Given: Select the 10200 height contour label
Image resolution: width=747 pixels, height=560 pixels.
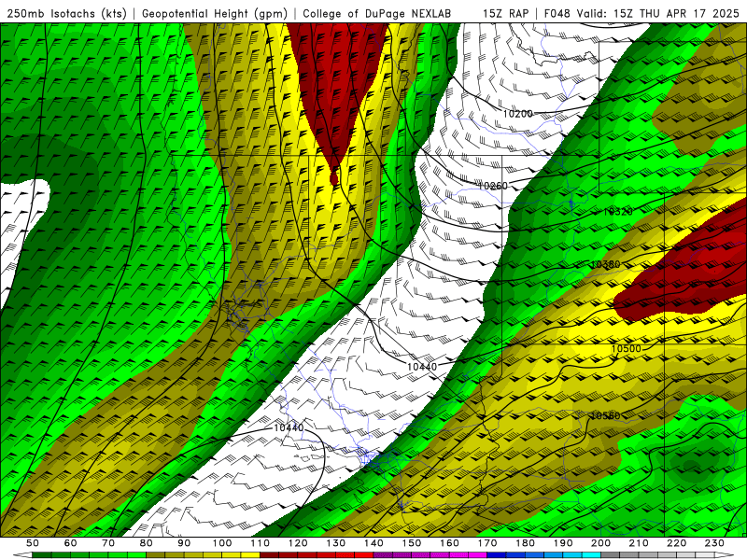Looking at the screenshot, I should 517,114.
